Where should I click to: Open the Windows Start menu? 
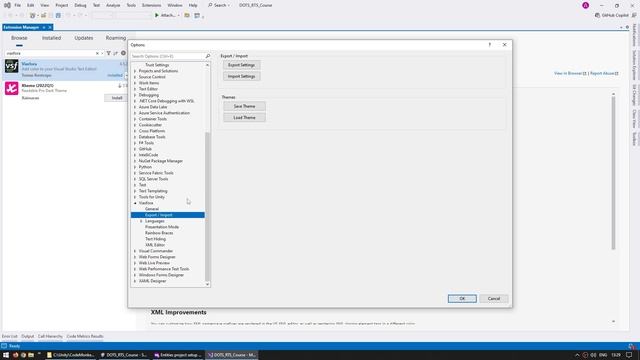(6, 355)
